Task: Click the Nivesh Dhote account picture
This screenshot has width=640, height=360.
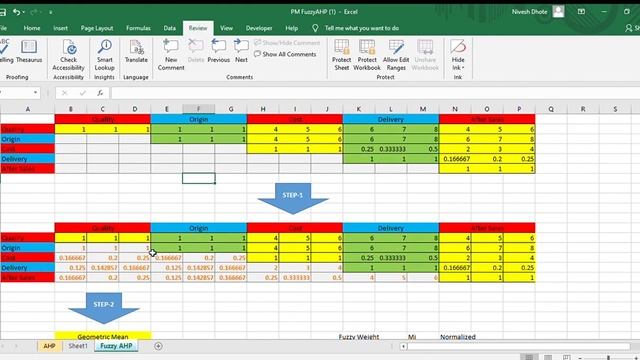Action: 558,11
